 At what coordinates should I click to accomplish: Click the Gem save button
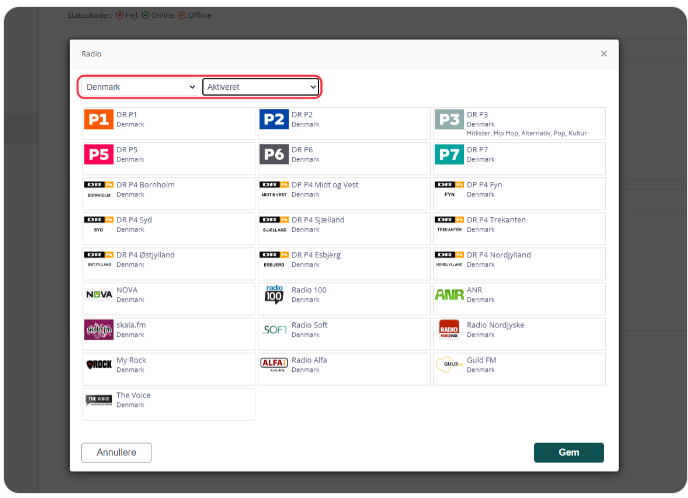click(x=569, y=452)
